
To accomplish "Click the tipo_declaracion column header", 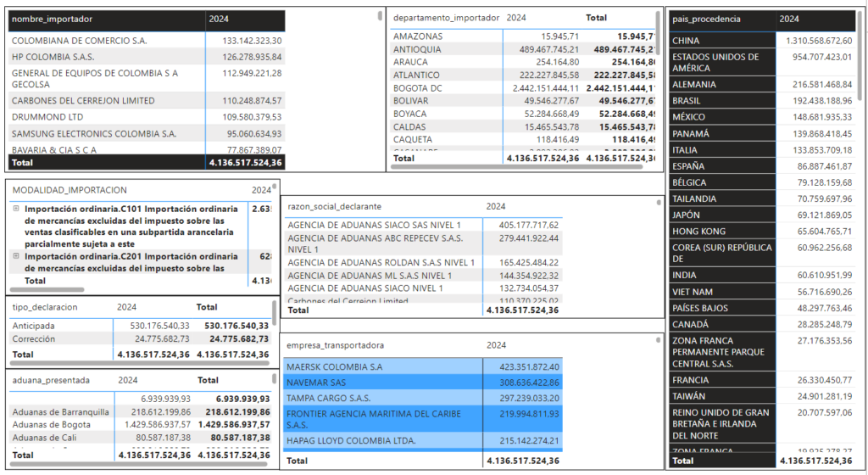I will tap(45, 307).
